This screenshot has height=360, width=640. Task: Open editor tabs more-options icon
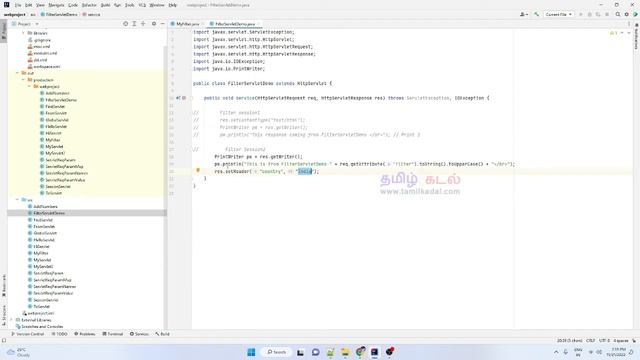coord(629,24)
